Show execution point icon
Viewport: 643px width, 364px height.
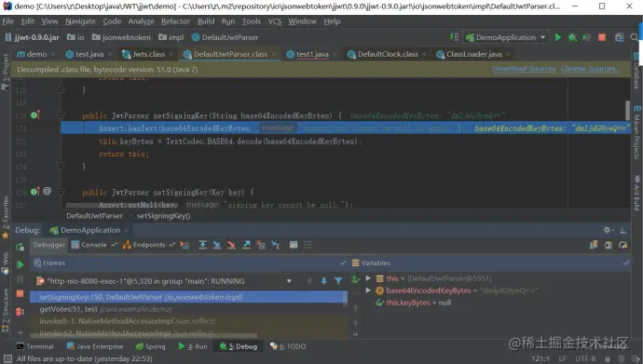click(185, 245)
